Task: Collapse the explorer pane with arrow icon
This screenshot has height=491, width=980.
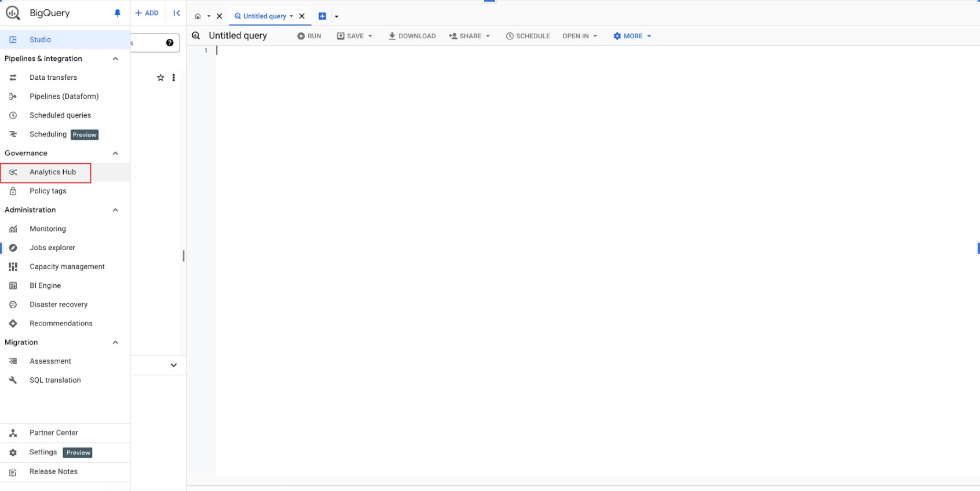Action: 177,13
